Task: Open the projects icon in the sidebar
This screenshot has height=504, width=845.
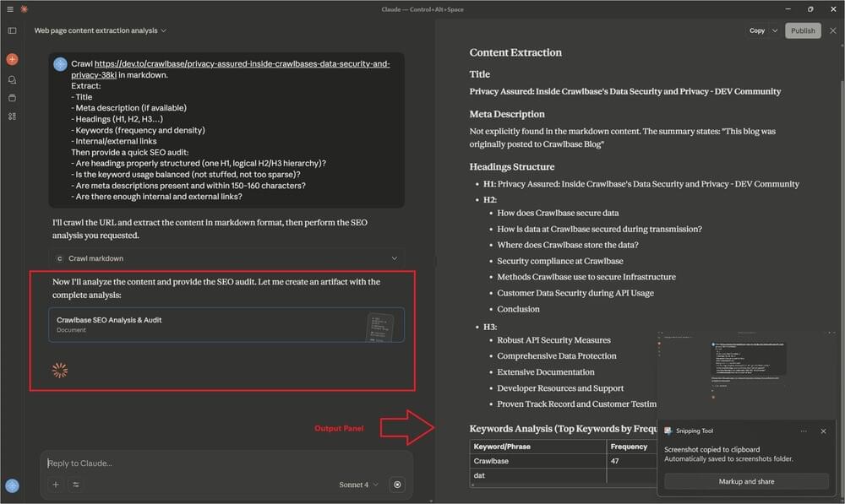Action: [x=12, y=97]
